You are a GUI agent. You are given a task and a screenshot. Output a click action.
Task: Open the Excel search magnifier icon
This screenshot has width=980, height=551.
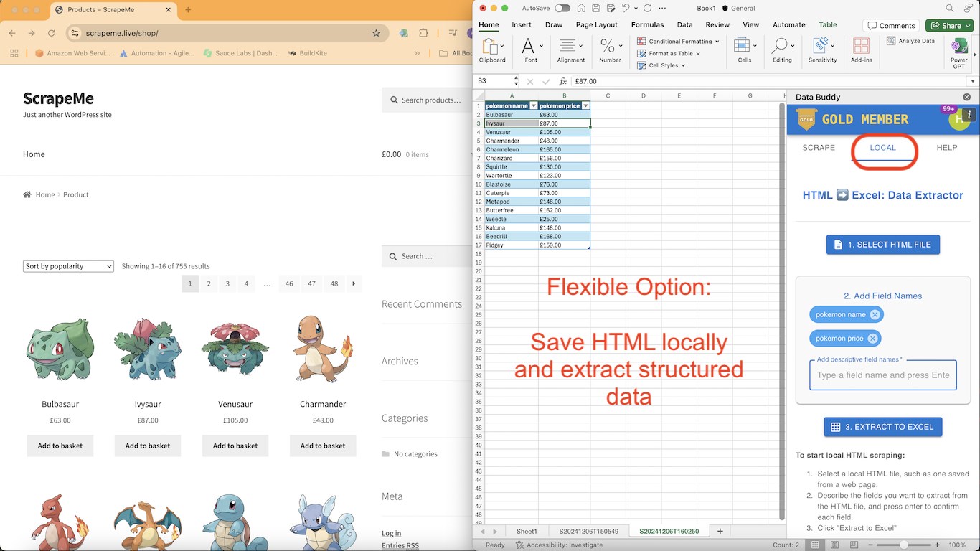(950, 8)
